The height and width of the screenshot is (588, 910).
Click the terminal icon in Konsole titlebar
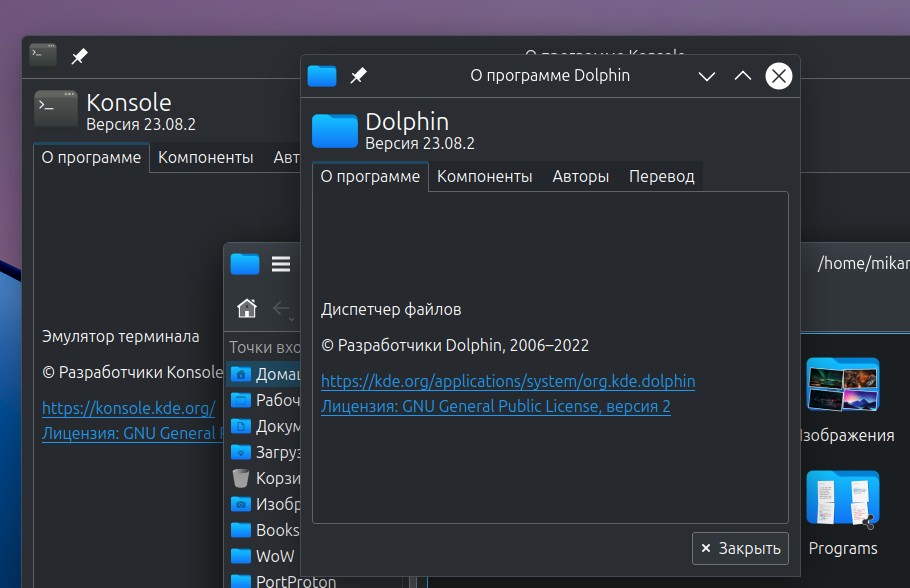[43, 55]
